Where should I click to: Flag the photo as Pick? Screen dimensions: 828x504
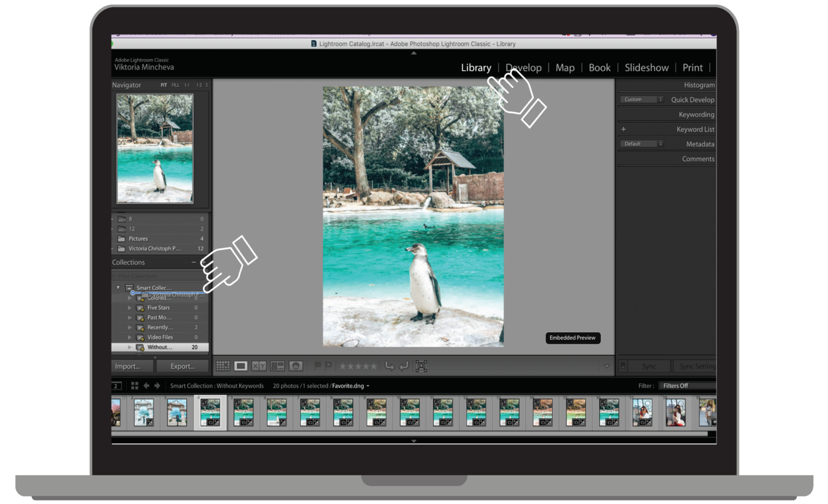tap(317, 366)
